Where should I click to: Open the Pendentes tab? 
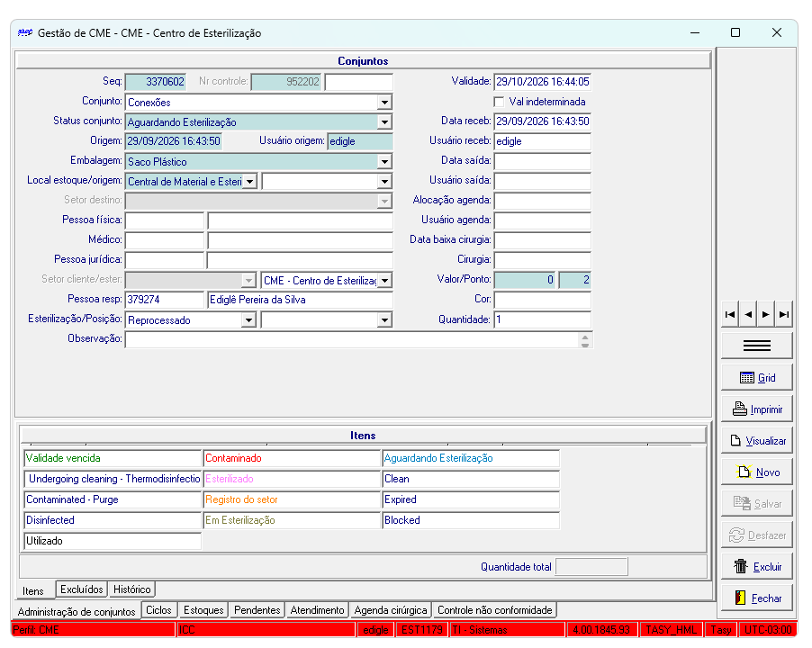coord(257,609)
